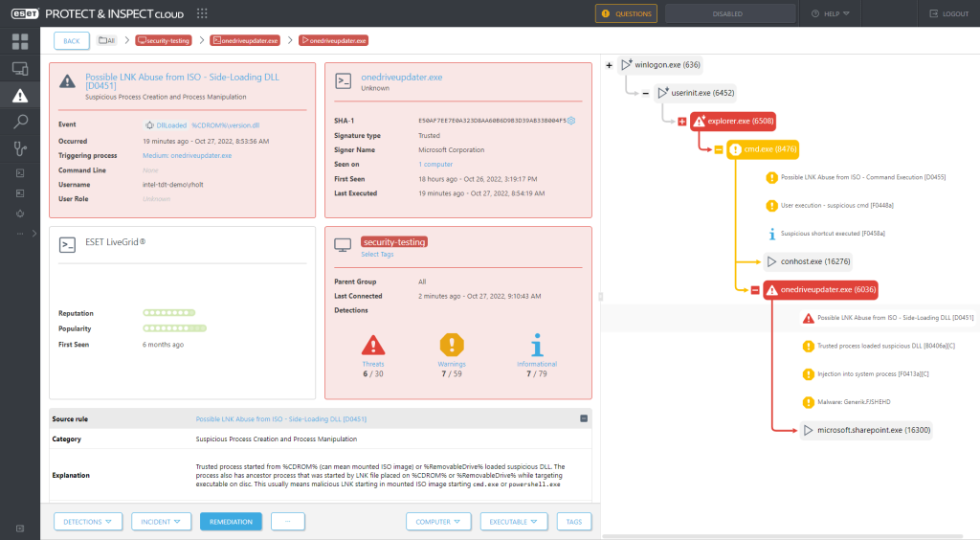The height and width of the screenshot is (540, 980).
Task: Click the gear icon beside SHA-1 hash
Action: coord(571,121)
